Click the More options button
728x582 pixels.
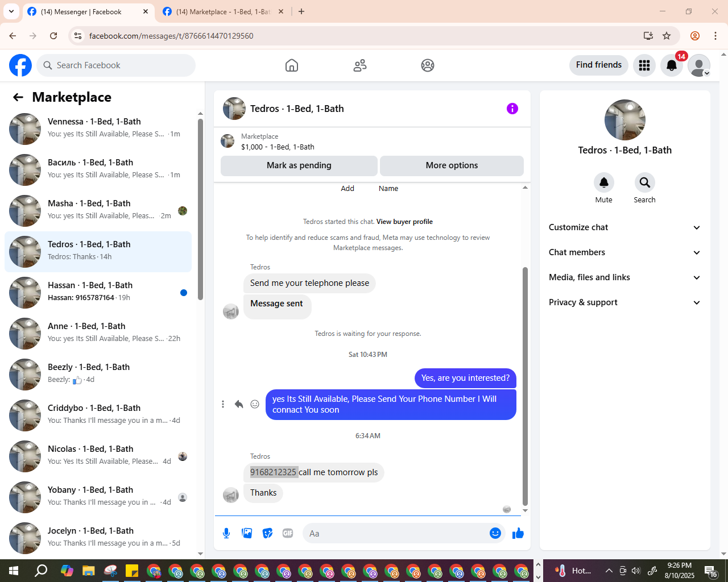coord(452,165)
